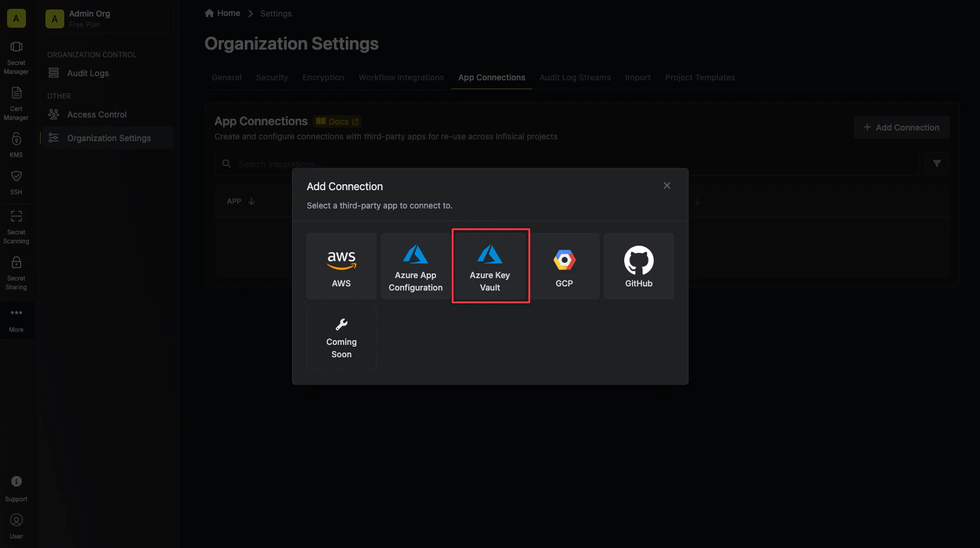Click Add Connection button
Image resolution: width=980 pixels, height=548 pixels.
[x=902, y=128]
